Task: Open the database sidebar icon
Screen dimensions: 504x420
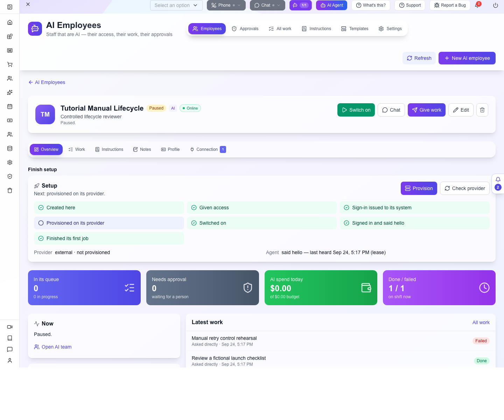Action: click(10, 148)
